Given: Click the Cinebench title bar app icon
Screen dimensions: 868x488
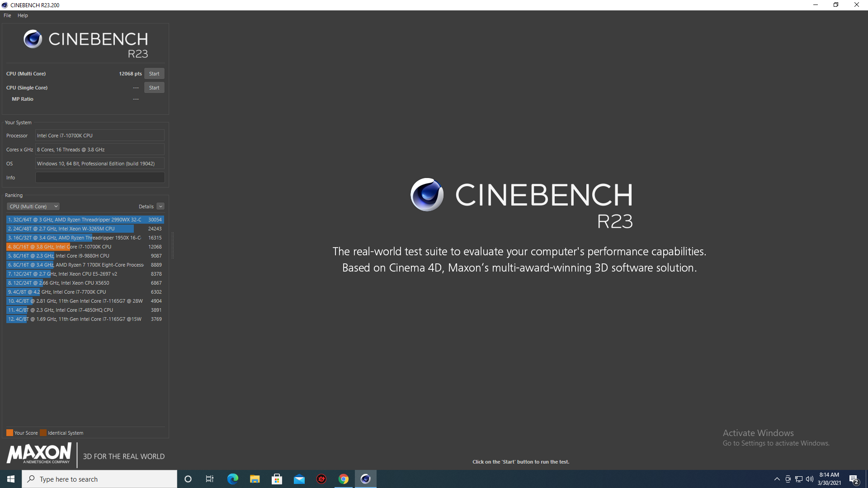Looking at the screenshot, I should (5, 5).
